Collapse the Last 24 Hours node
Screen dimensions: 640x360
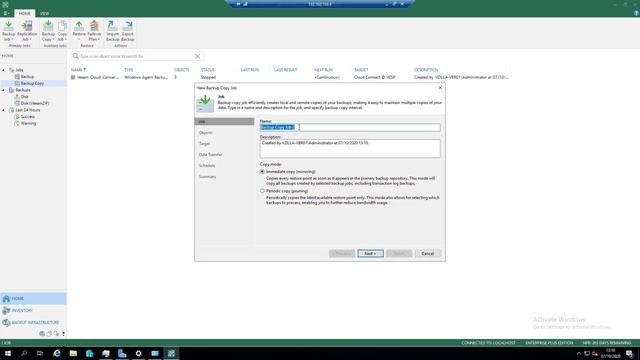click(x=4, y=110)
